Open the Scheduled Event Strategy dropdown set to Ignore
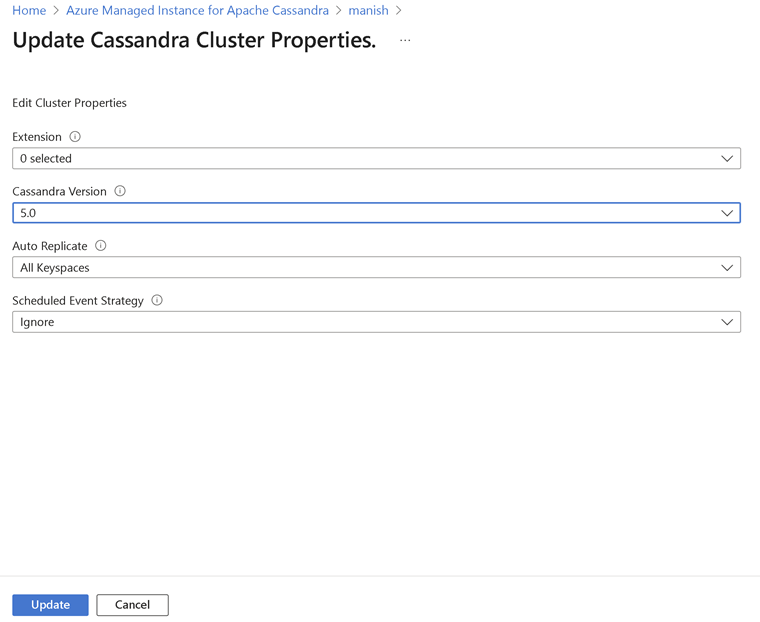 pos(376,322)
